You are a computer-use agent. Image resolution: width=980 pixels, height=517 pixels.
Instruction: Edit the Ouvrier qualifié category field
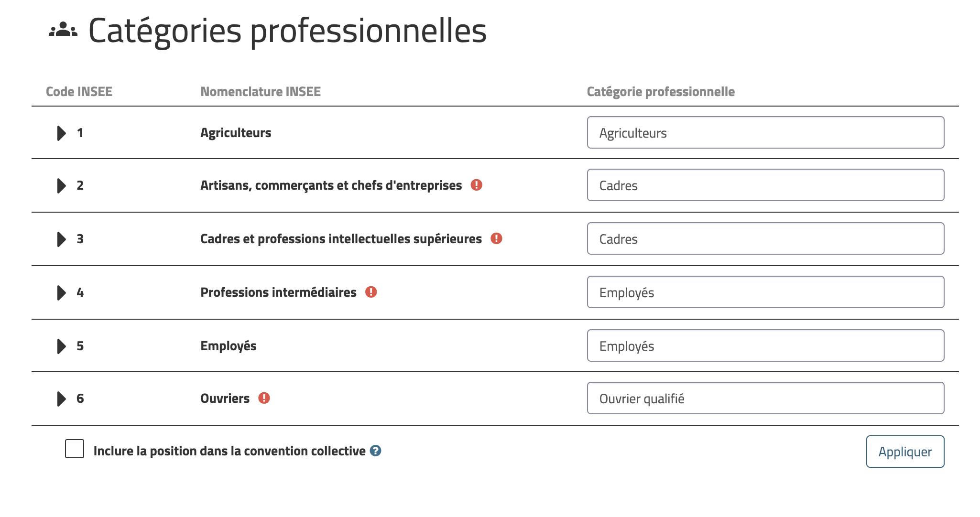[x=765, y=398]
